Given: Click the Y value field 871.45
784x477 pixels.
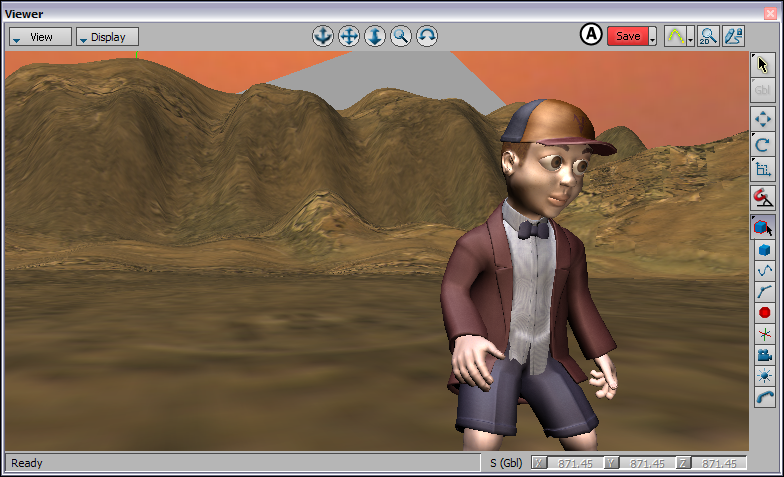Looking at the screenshot, I should pos(647,464).
